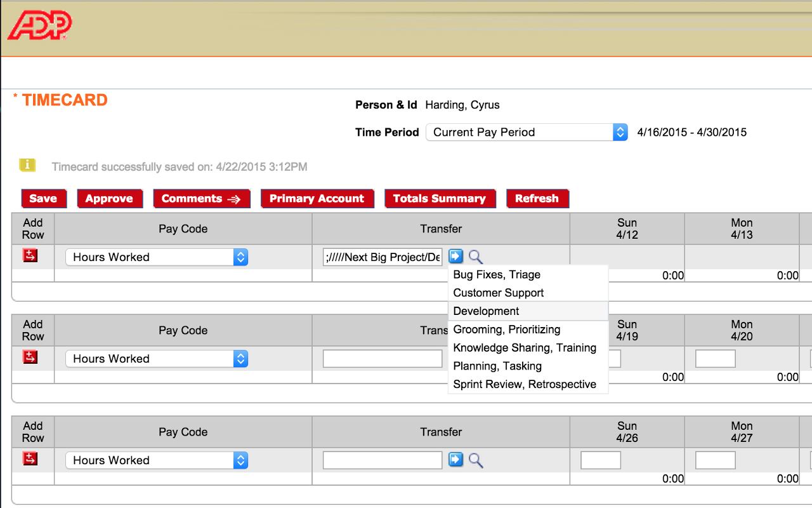Image resolution: width=812 pixels, height=508 pixels.
Task: Open the Pay Code dropdown in the first table
Action: (240, 257)
